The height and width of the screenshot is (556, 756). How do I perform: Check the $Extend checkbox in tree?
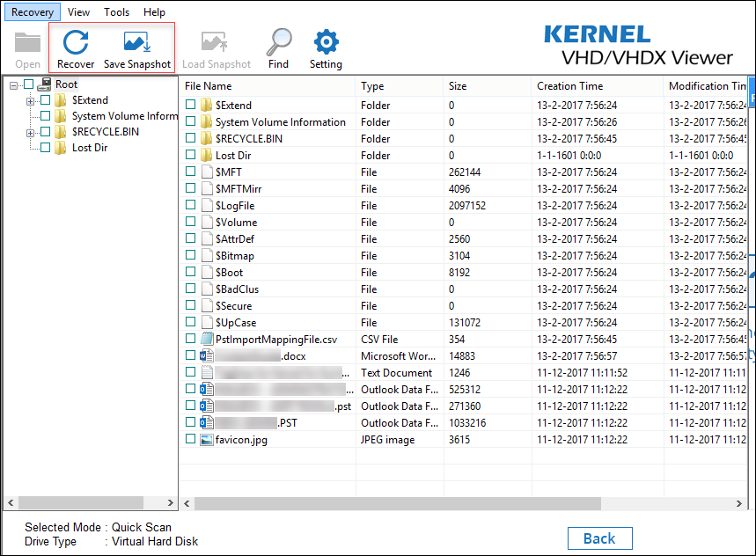[x=45, y=100]
